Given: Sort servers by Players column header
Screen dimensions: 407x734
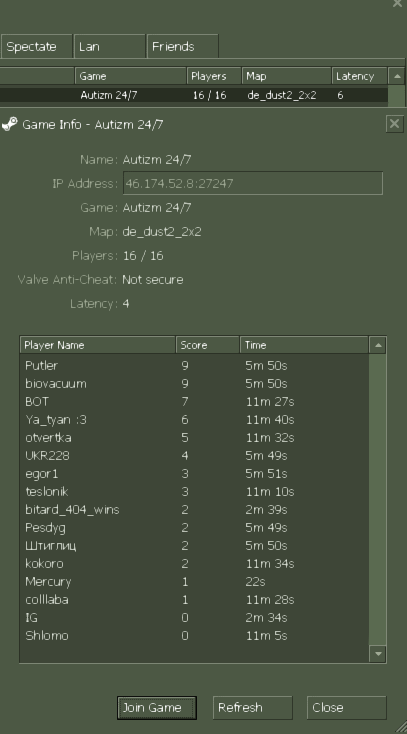Looking at the screenshot, I should point(215,76).
